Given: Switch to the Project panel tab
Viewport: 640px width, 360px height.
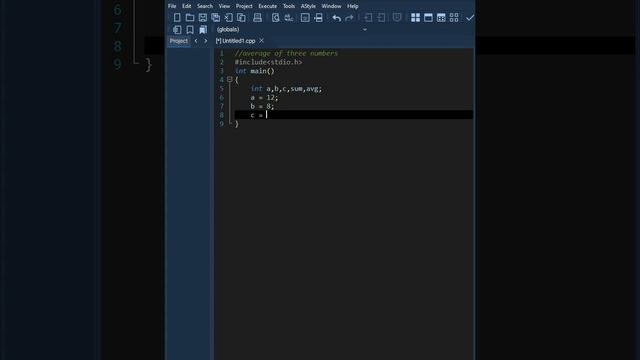Looking at the screenshot, I should (x=178, y=41).
